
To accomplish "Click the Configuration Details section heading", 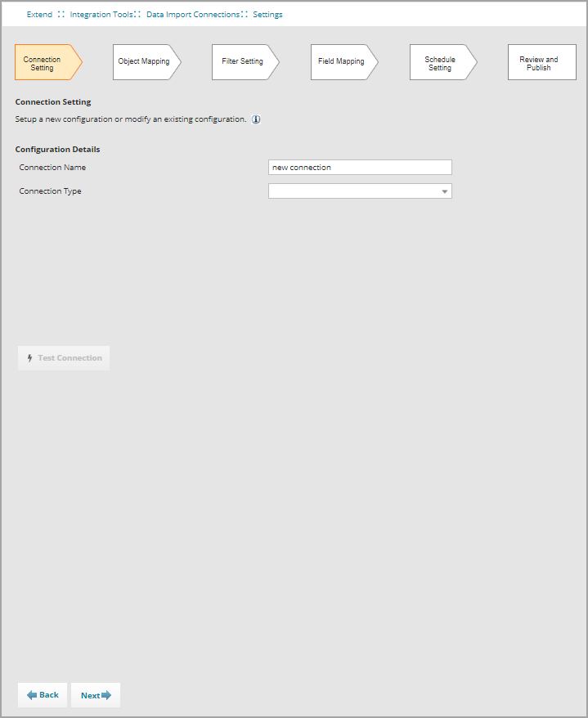I will pyautogui.click(x=57, y=150).
